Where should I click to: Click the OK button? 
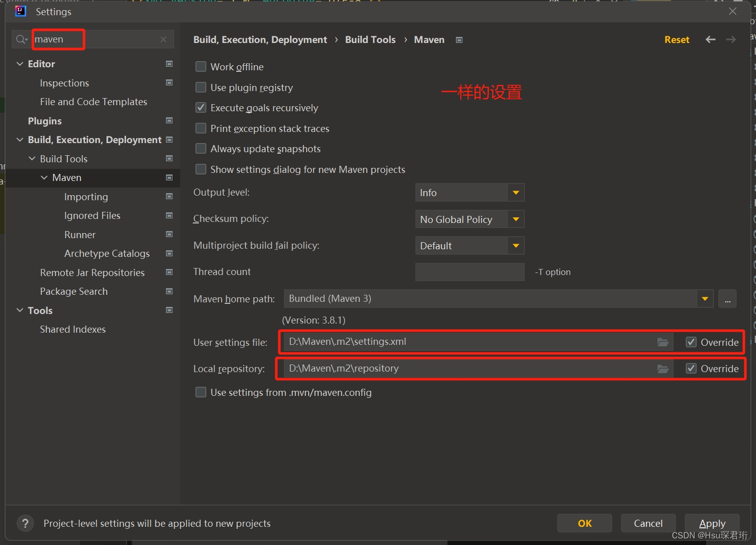click(x=584, y=523)
